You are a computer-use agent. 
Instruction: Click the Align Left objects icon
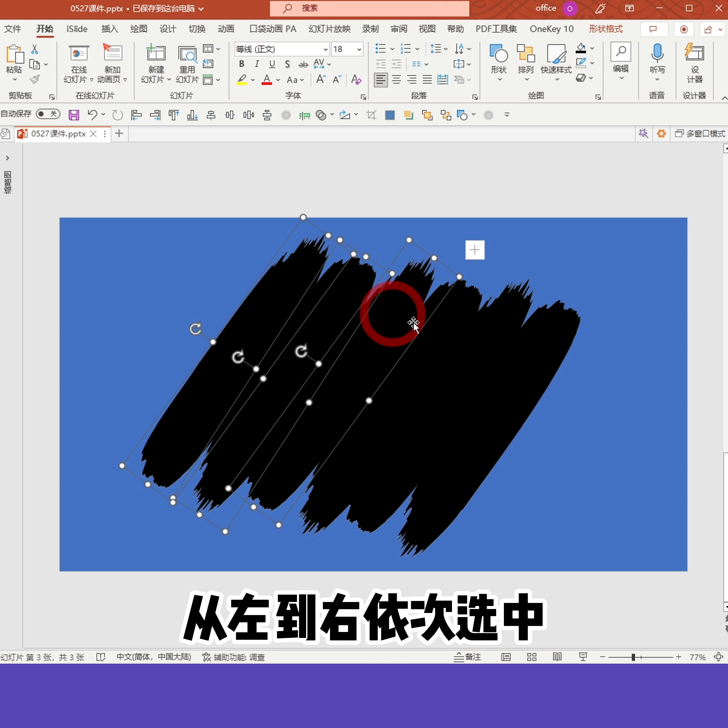pyautogui.click(x=136, y=115)
